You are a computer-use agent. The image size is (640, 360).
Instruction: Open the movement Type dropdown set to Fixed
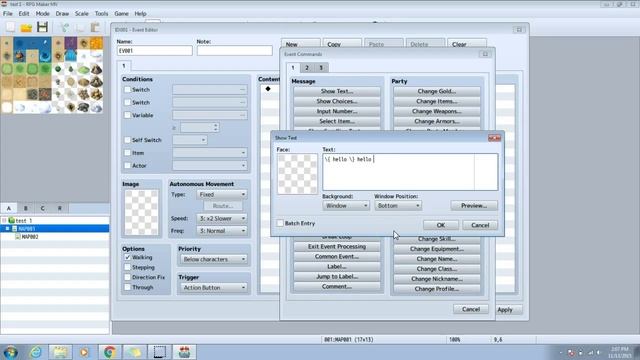tap(222, 195)
